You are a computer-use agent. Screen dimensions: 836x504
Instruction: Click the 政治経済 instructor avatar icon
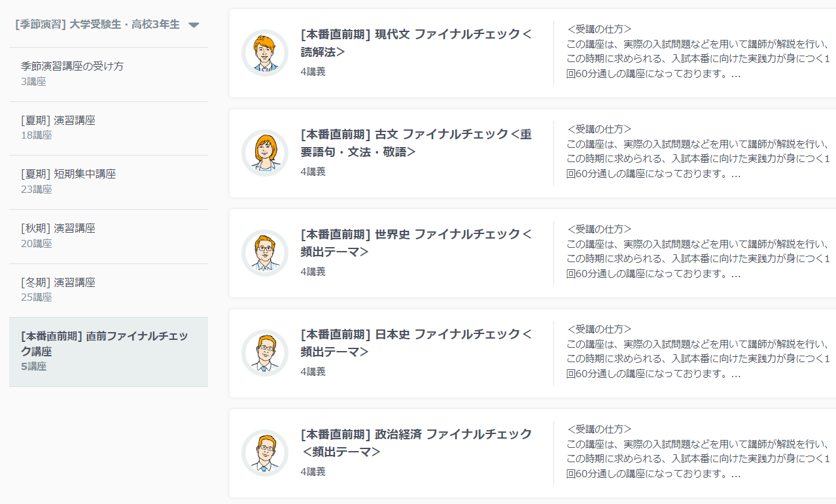pos(264,453)
